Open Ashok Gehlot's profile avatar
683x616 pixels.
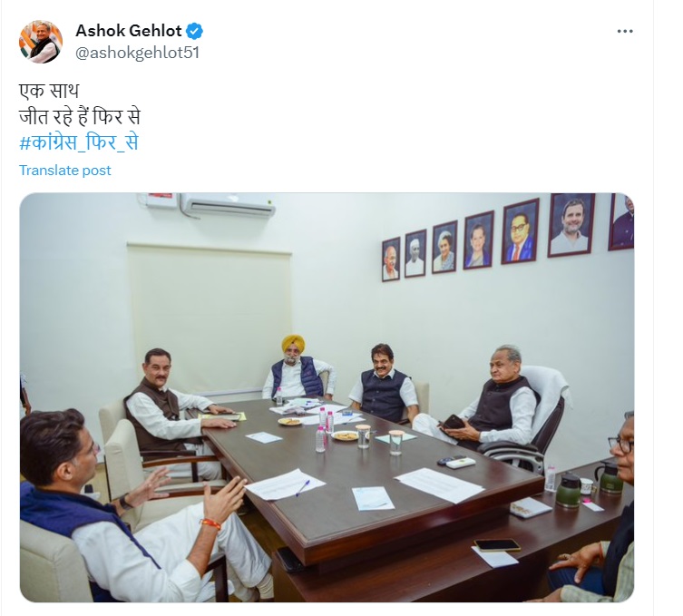click(41, 42)
